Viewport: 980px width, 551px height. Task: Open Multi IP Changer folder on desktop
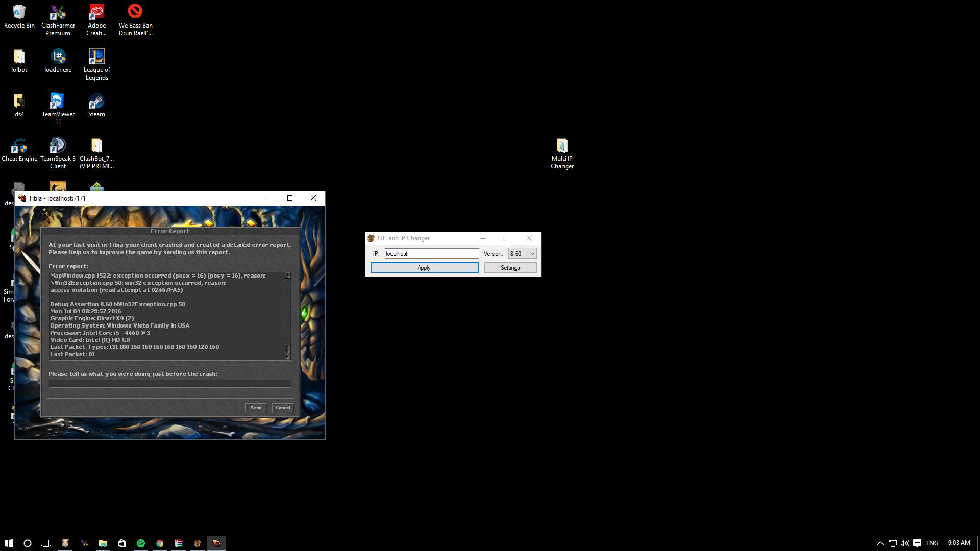click(x=562, y=154)
